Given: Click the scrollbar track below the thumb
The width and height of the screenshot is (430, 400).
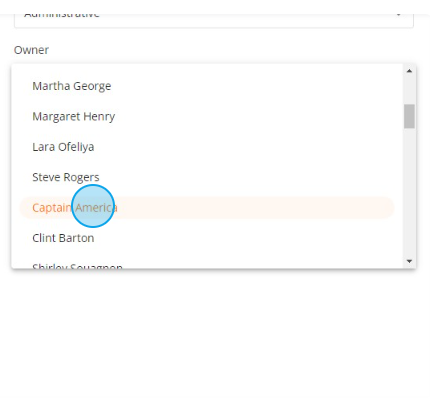Looking at the screenshot, I should coord(409,192).
